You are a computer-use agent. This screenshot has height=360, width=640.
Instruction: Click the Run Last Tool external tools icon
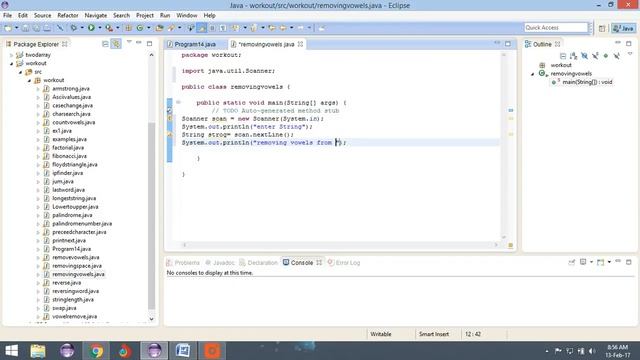(x=109, y=28)
